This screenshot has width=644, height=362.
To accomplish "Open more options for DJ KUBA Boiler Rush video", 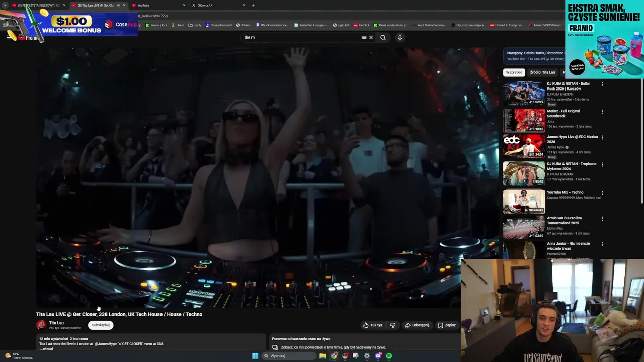I will (602, 84).
